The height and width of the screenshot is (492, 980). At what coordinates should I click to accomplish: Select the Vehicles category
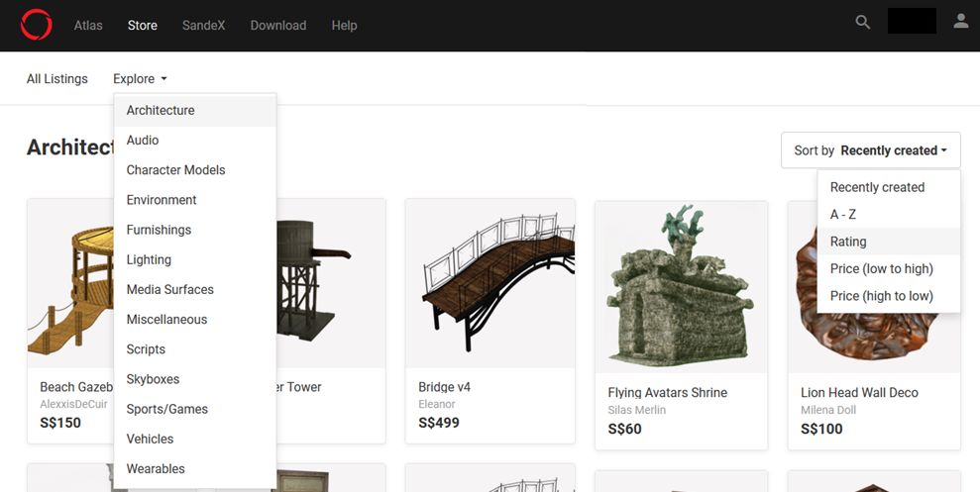coord(150,440)
